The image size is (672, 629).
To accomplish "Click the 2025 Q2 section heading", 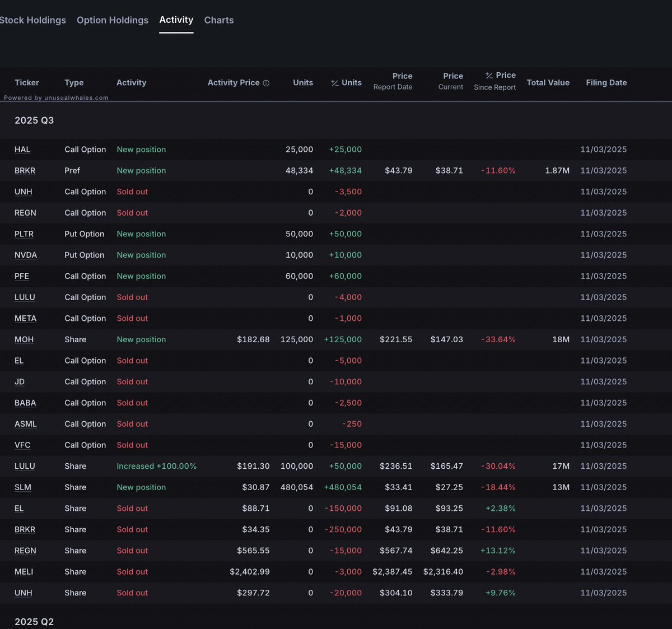I will [34, 622].
